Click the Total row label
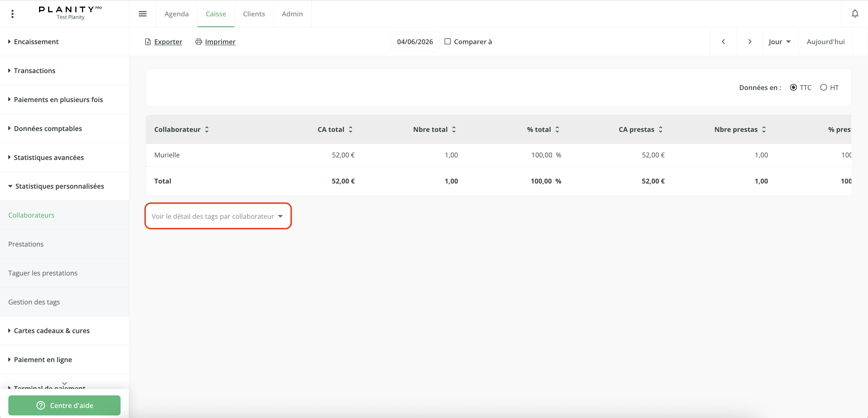The height and width of the screenshot is (418, 868). [163, 181]
